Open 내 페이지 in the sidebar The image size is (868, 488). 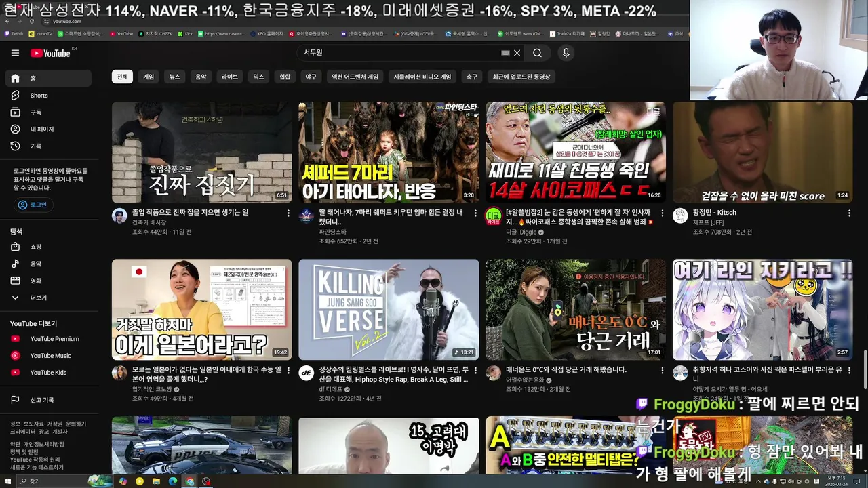48,129
